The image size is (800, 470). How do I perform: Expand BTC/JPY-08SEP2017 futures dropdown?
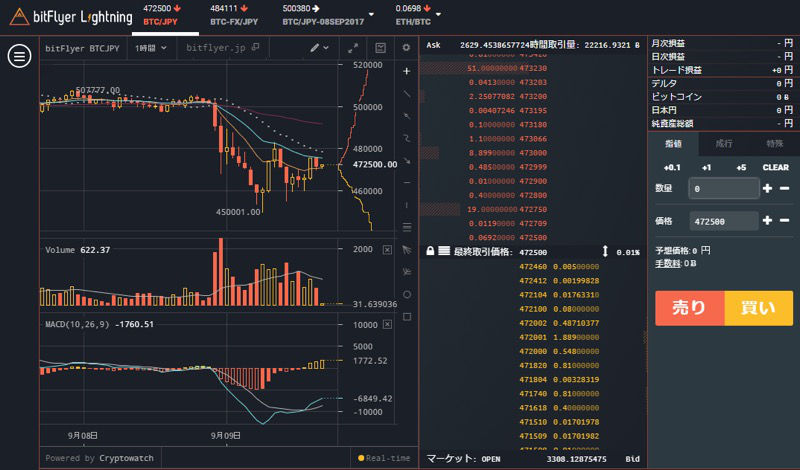point(371,14)
